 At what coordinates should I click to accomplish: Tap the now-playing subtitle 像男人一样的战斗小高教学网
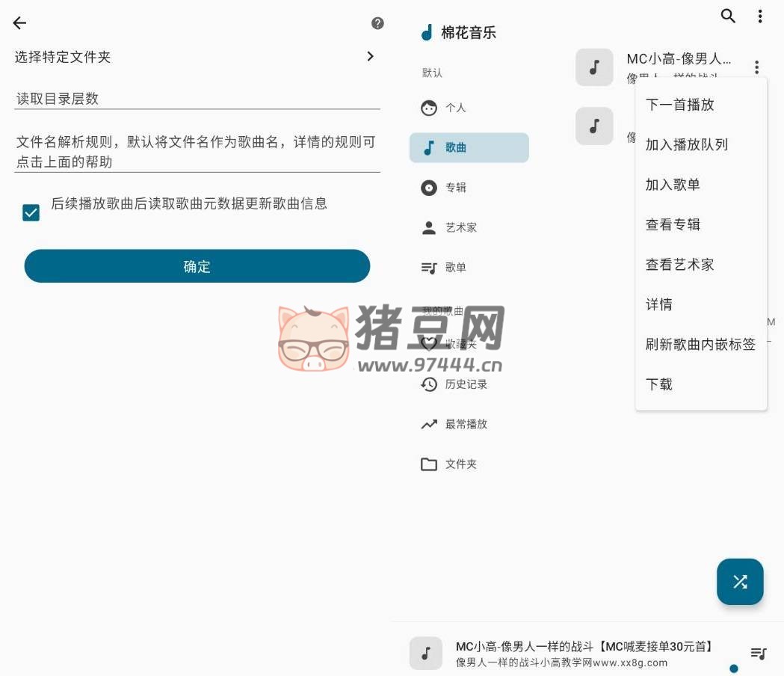click(561, 663)
